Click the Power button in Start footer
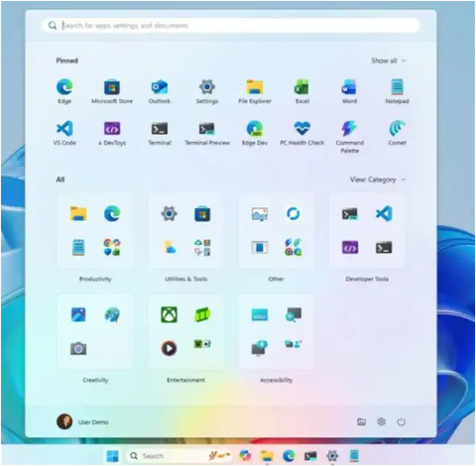Viewport: 476px width, 466px height. pos(401,421)
